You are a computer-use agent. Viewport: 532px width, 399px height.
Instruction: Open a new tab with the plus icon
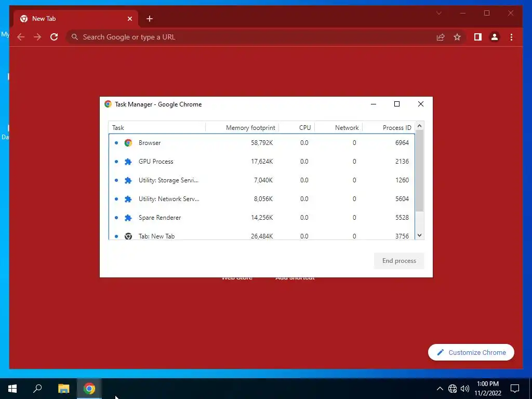tap(150, 19)
